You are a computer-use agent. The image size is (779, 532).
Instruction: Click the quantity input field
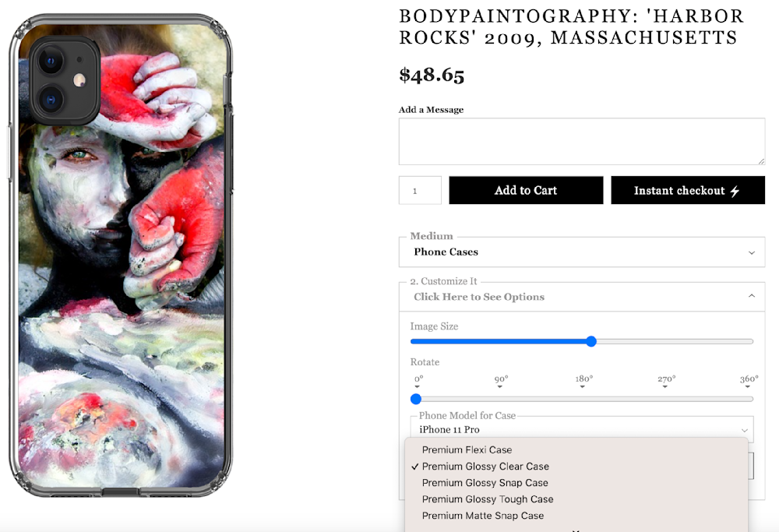[x=420, y=190]
